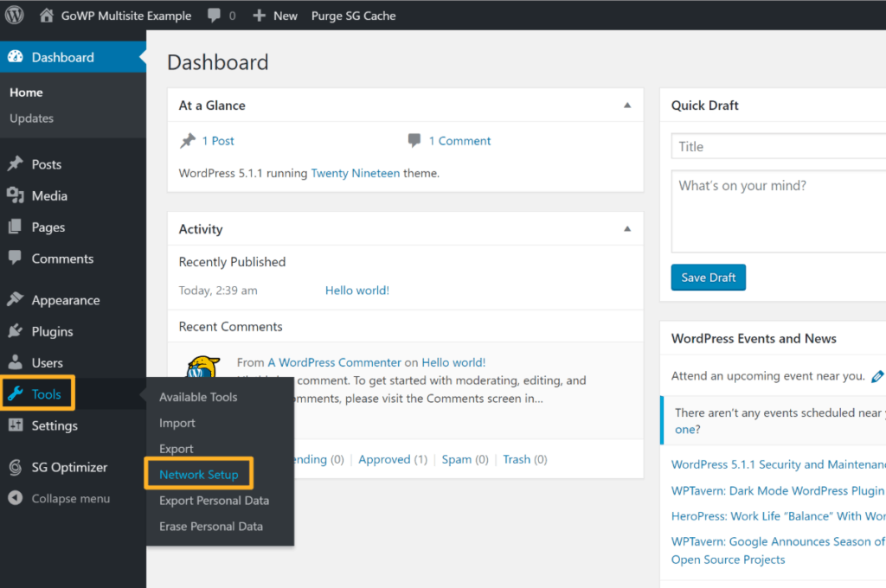Viewport: 886px width, 588px height.
Task: Click New in the admin bar
Action: pos(286,16)
